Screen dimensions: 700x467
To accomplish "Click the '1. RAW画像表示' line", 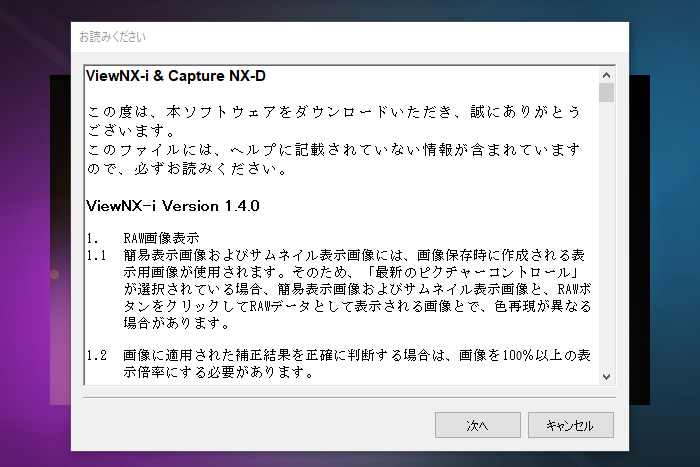I will pyautogui.click(x=143, y=238).
